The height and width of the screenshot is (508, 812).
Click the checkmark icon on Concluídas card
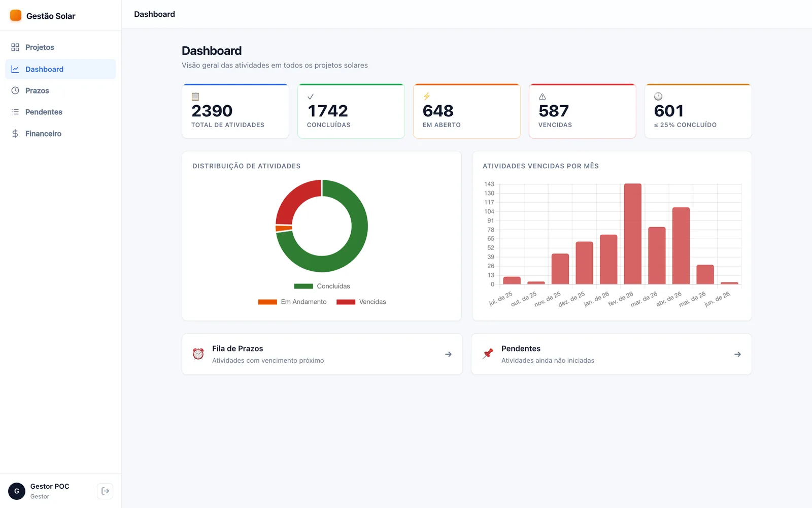pyautogui.click(x=311, y=97)
